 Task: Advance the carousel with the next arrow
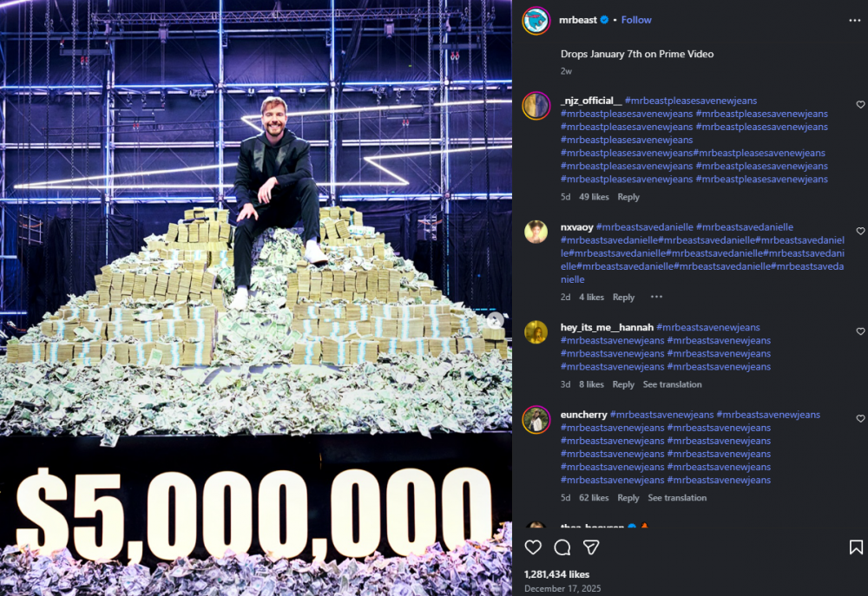(x=495, y=319)
